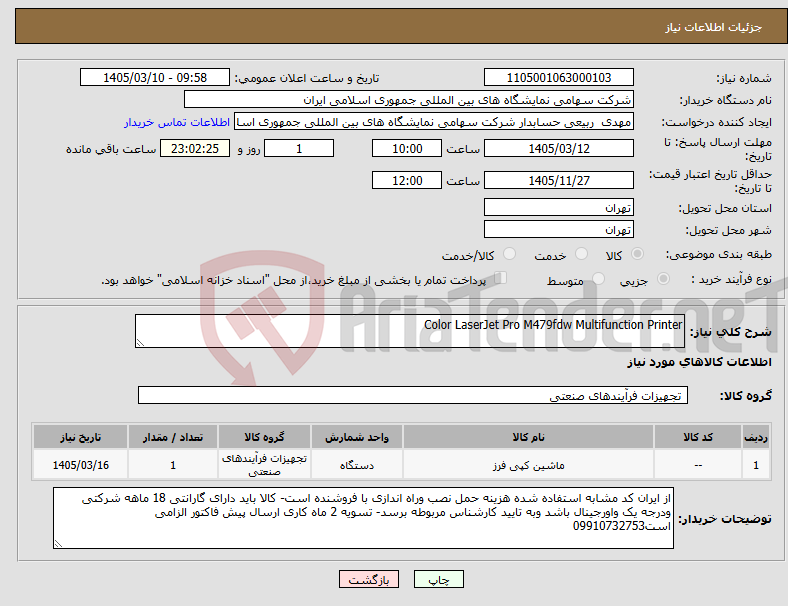The height and width of the screenshot is (606, 788).
Task: Select the کالا radio button
Action: [x=637, y=254]
